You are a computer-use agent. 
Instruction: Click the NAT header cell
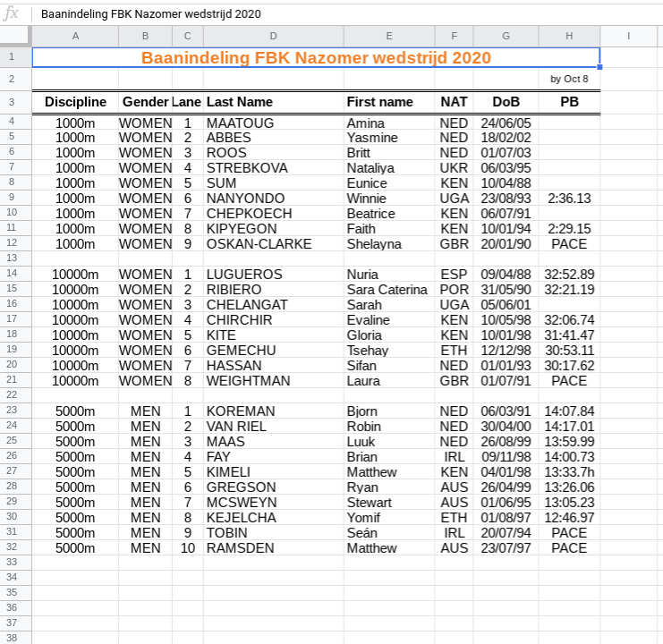click(455, 102)
